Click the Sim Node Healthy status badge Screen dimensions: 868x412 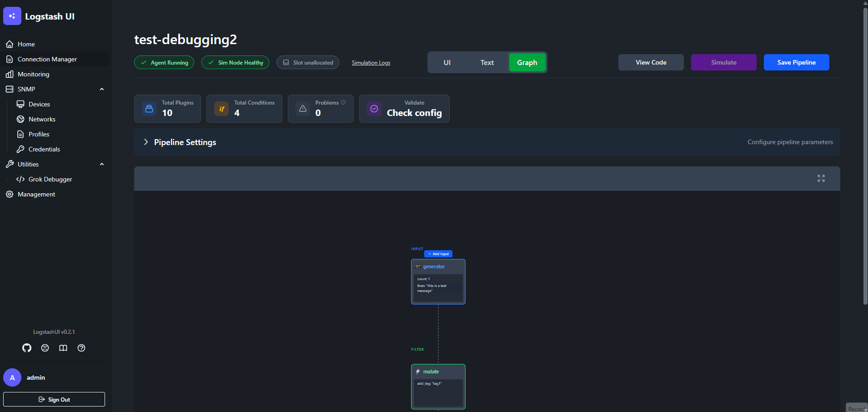235,62
